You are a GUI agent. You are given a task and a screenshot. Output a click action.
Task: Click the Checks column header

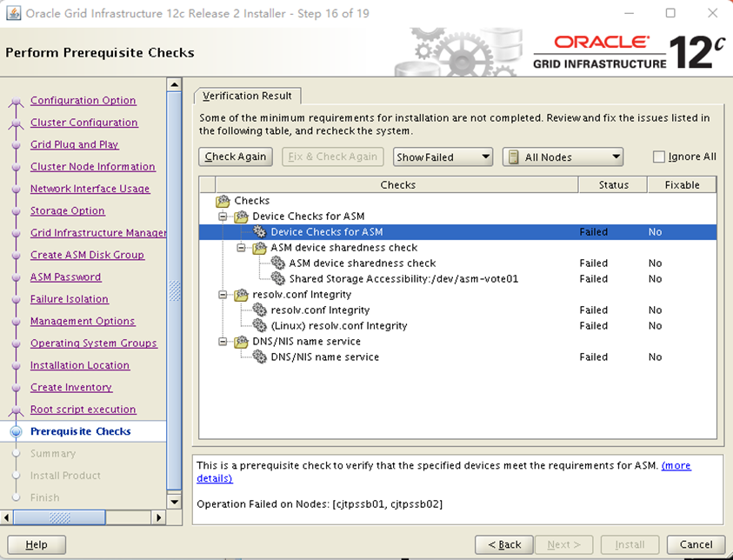[397, 185]
